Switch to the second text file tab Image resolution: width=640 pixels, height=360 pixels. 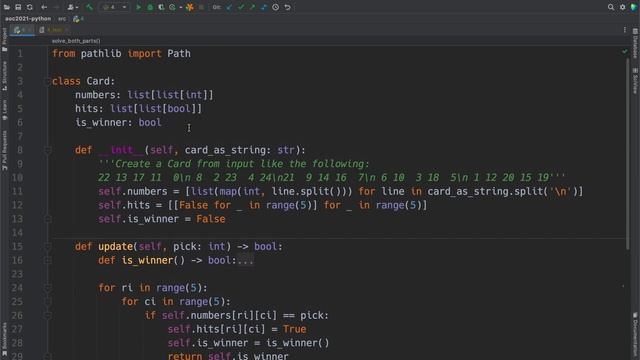[x=54, y=30]
